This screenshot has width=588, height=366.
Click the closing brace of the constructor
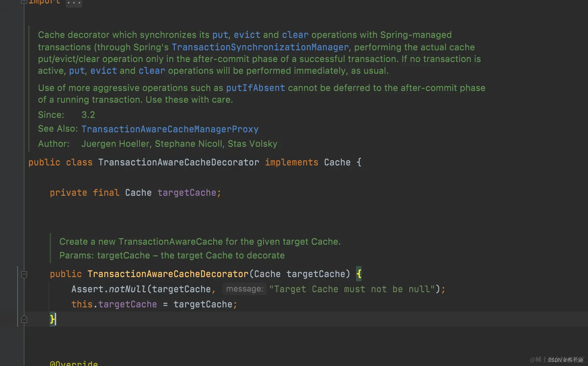point(52,319)
